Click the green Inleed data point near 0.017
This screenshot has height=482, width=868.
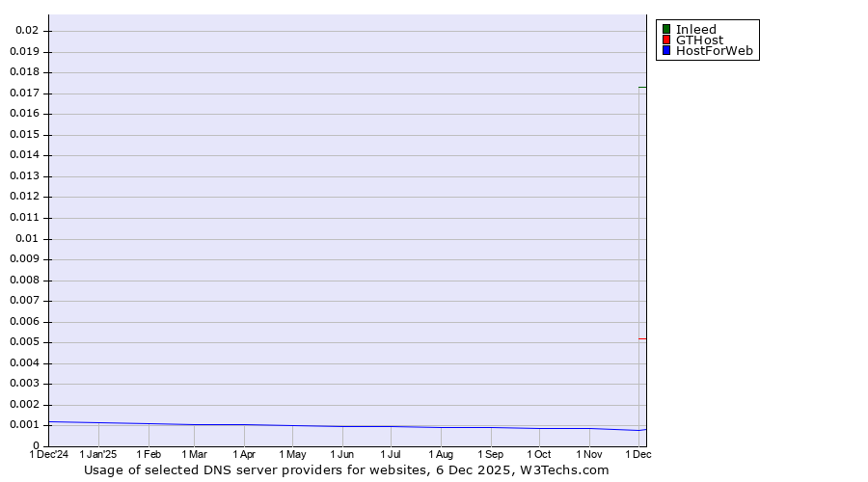pos(642,88)
